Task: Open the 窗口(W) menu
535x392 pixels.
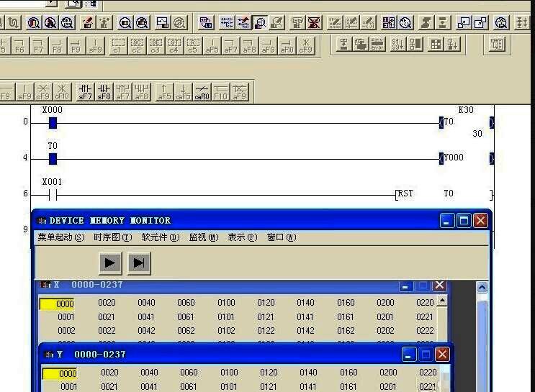Action: pyautogui.click(x=281, y=237)
